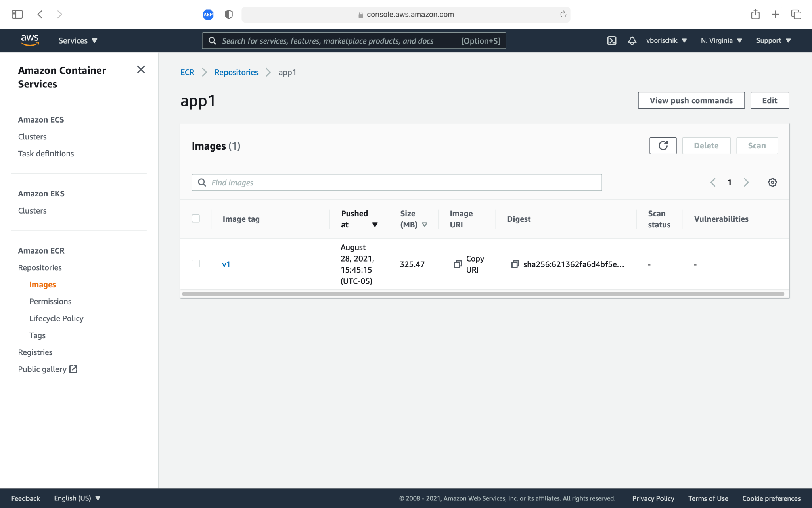Click the Safari address bar
Image resolution: width=812 pixels, height=508 pixels.
click(406, 15)
